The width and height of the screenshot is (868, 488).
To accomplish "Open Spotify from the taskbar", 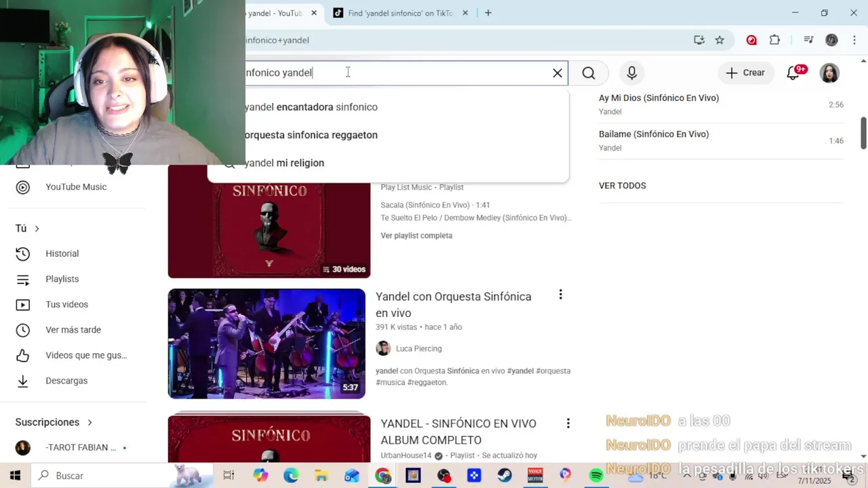I will (x=596, y=476).
